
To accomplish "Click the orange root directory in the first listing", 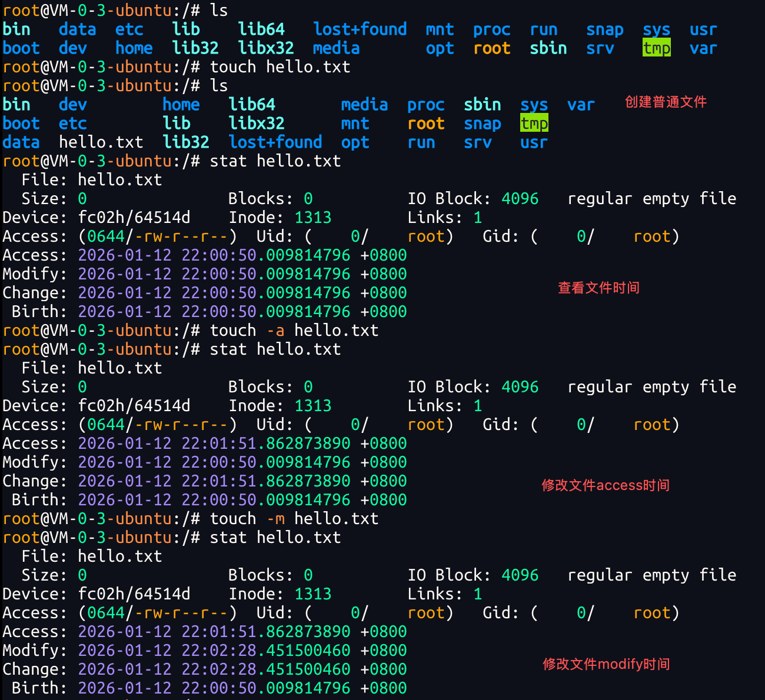I will point(491,48).
